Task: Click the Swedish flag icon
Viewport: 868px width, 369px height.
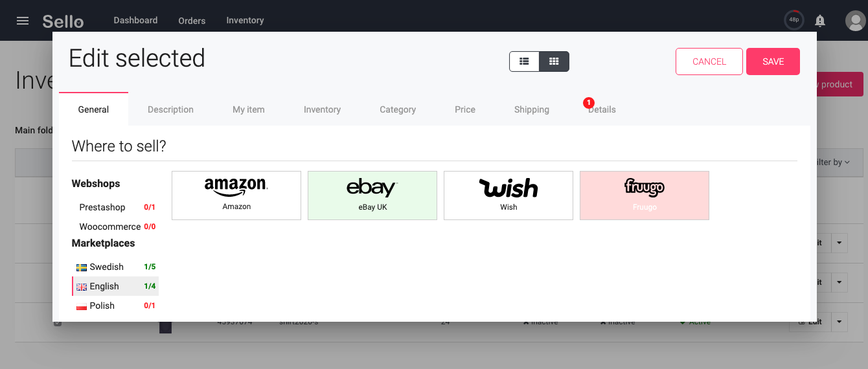Action: coord(82,267)
